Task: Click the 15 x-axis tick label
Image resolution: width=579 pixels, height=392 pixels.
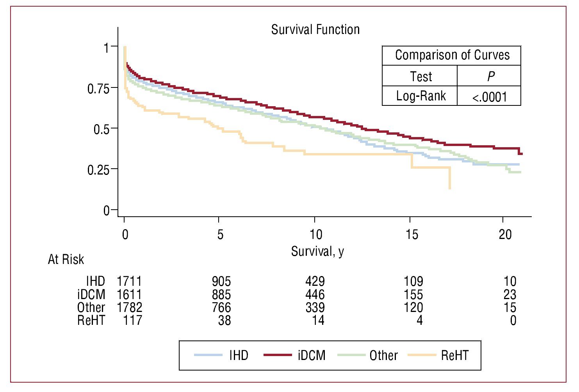Action: pyautogui.click(x=412, y=234)
